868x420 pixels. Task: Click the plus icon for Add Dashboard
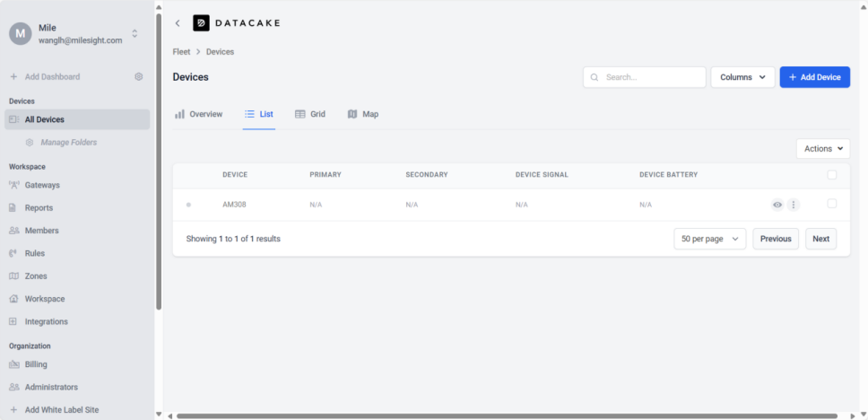pos(13,77)
